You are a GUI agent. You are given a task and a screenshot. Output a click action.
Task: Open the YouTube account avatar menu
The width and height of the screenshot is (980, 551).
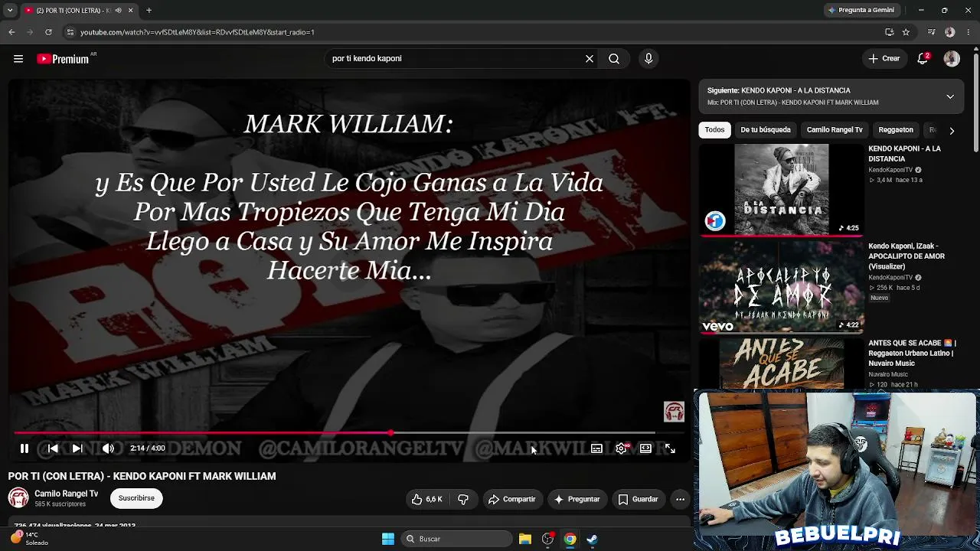[x=952, y=59]
